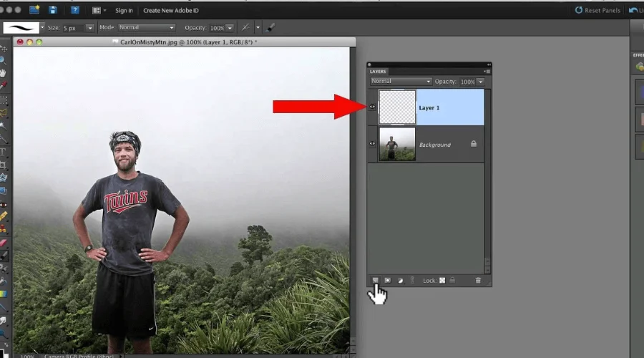Add a layer mask button

pos(388,281)
